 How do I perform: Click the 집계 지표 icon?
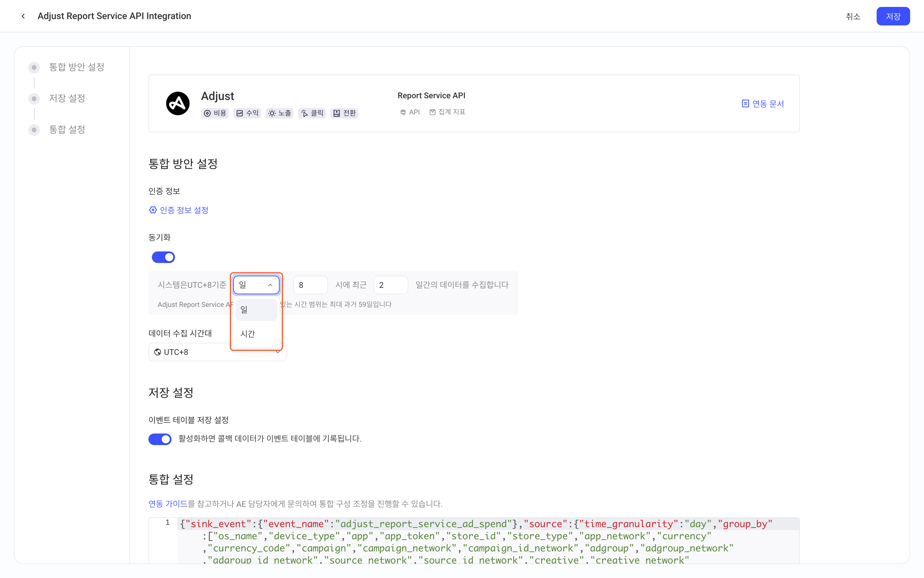tap(432, 112)
